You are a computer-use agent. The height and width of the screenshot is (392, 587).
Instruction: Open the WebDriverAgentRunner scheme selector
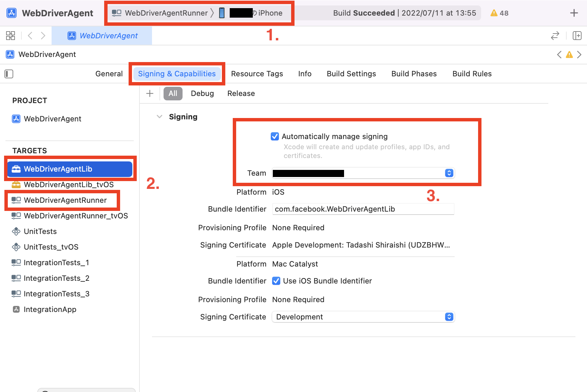pyautogui.click(x=160, y=13)
